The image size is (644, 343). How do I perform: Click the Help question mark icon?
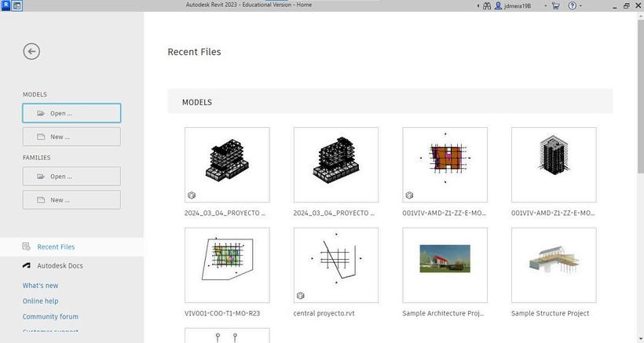[572, 5]
